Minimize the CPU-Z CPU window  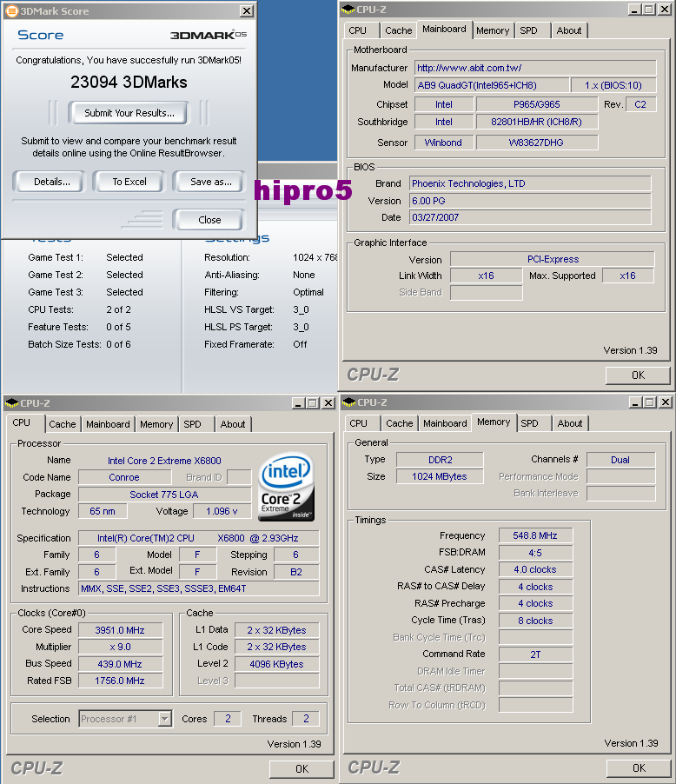point(298,403)
